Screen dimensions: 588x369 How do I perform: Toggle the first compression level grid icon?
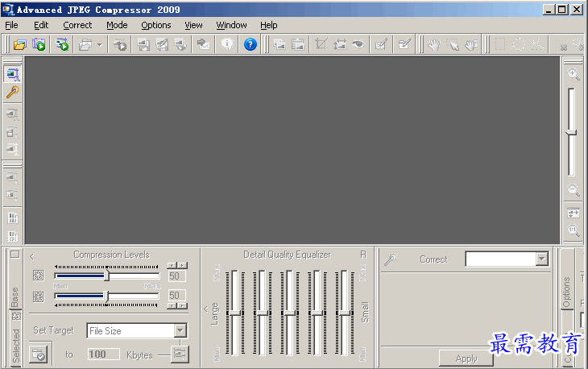pyautogui.click(x=38, y=276)
